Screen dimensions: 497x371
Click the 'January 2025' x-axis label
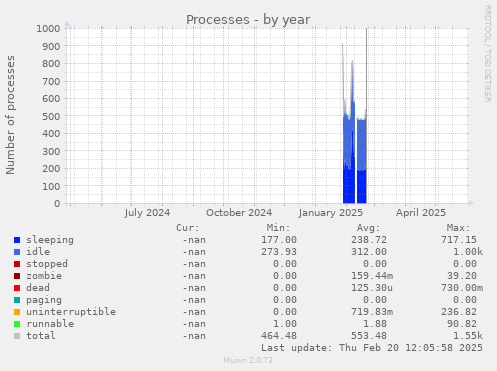coord(331,213)
